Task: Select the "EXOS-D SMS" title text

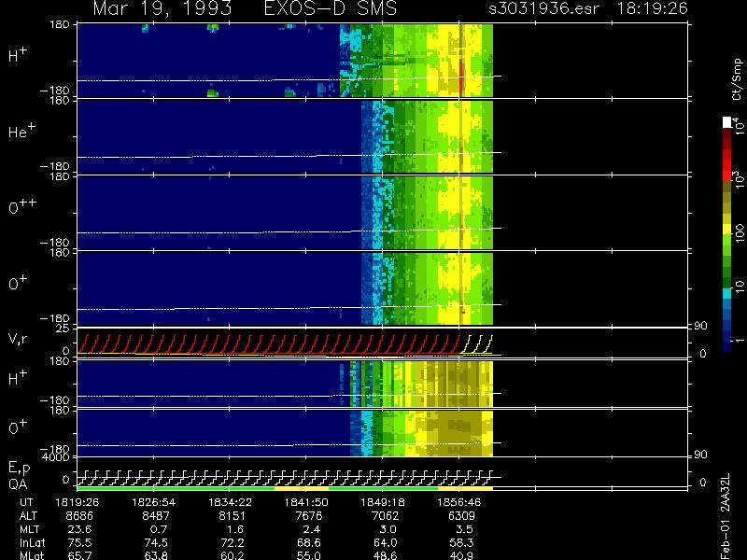Action: (331, 8)
